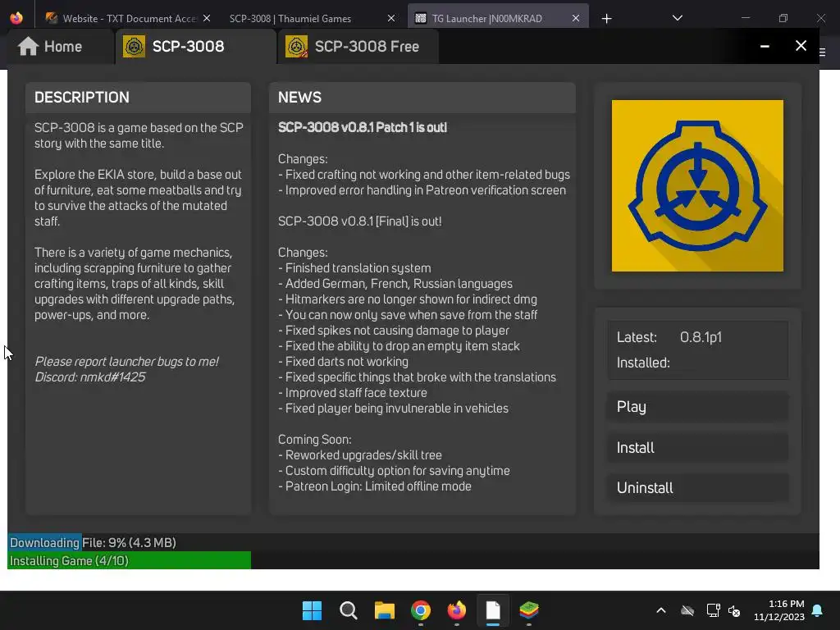Open Google Chrome from taskbar
Image resolution: width=840 pixels, height=630 pixels.
point(421,610)
